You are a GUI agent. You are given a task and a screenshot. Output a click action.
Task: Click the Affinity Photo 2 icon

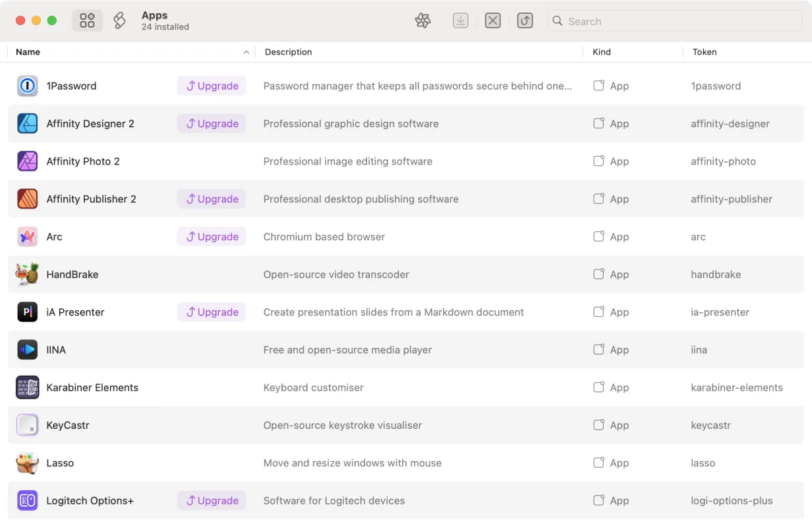[x=27, y=161]
